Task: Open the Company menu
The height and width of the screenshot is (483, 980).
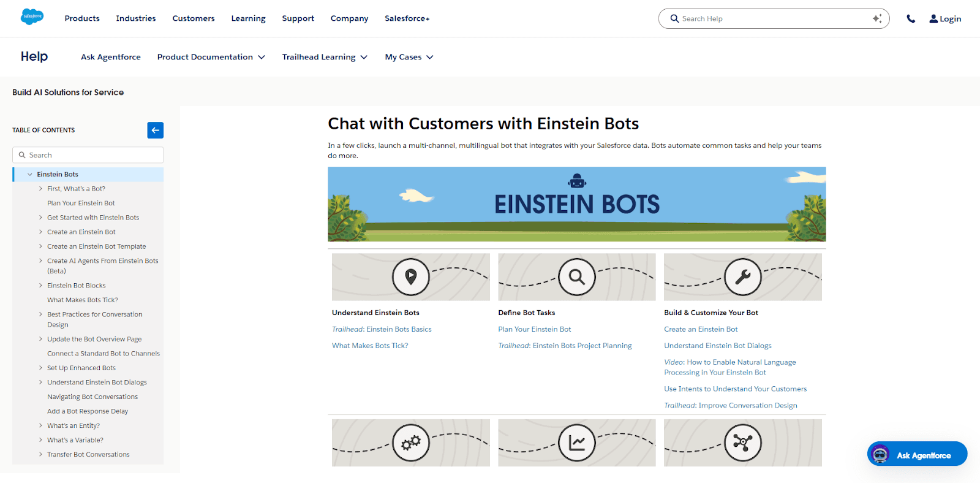Action: pos(349,18)
